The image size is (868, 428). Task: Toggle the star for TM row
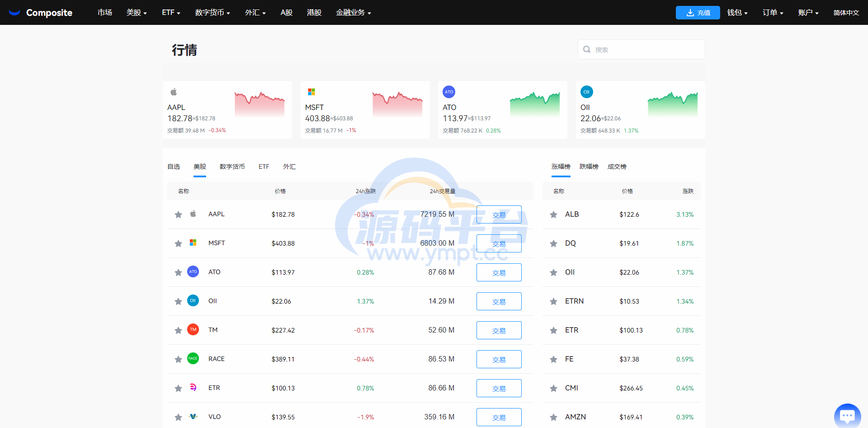[178, 330]
